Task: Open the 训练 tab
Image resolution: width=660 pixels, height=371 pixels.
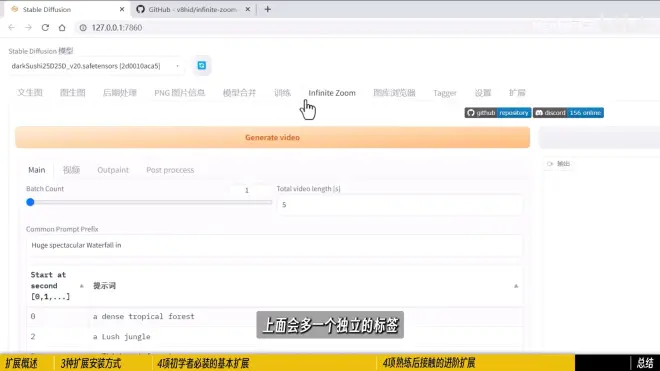Action: (282, 93)
